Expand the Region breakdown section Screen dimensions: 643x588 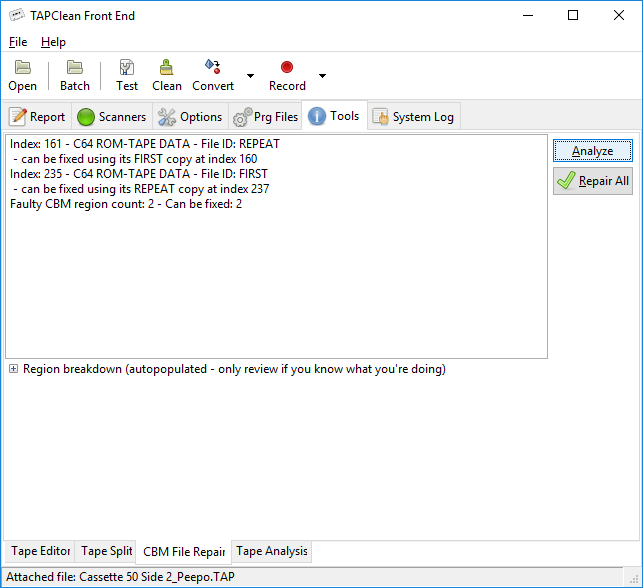(x=14, y=369)
